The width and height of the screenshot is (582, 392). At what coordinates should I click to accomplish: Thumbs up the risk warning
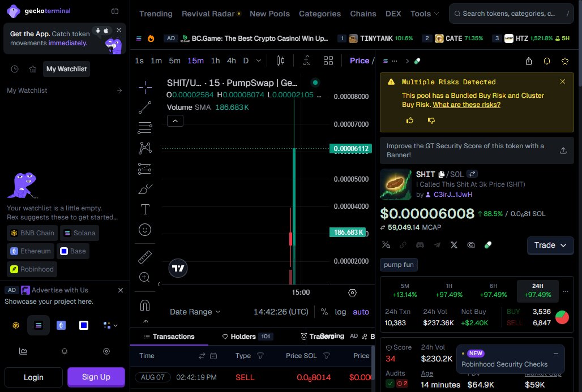point(410,120)
